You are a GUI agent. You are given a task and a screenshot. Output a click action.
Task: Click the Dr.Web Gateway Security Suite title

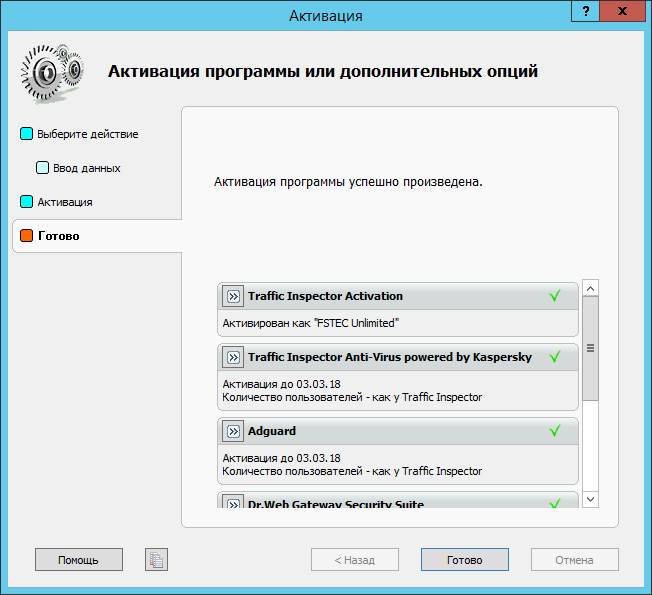[336, 503]
